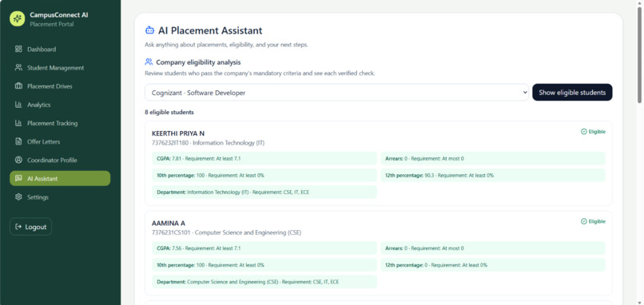The height and width of the screenshot is (305, 644).
Task: Click the Offer Letters document icon
Action: point(18,141)
